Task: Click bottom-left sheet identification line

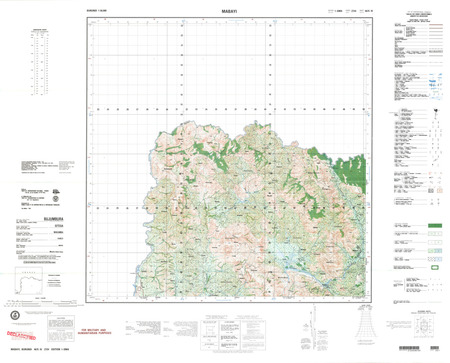Action: coord(40,349)
